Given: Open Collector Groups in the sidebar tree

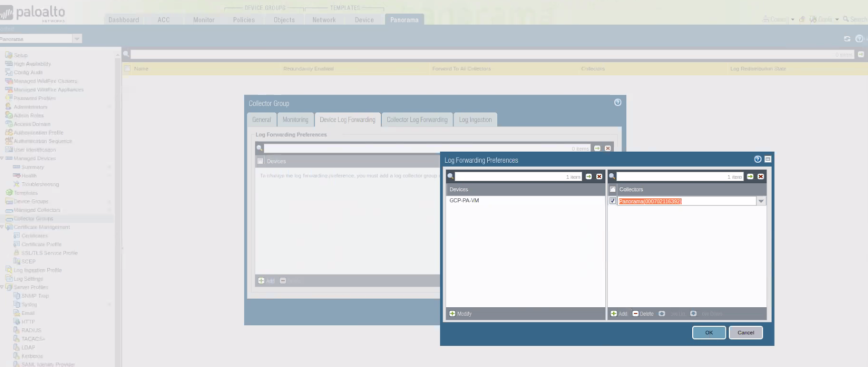Looking at the screenshot, I should tap(33, 218).
